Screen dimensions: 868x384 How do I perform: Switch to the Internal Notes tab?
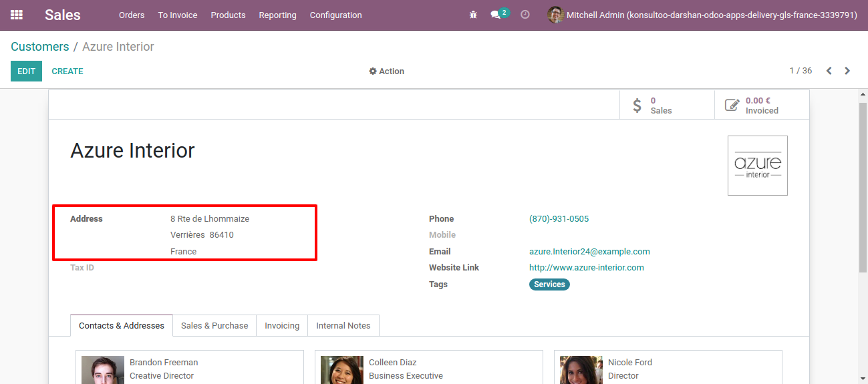tap(343, 326)
